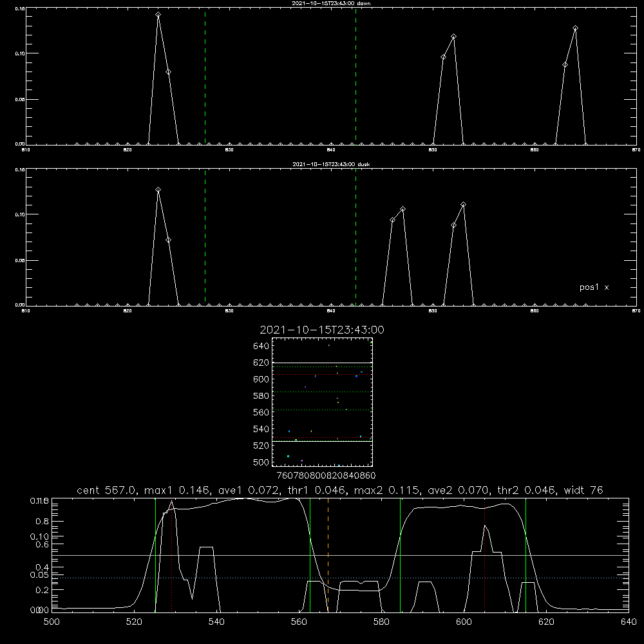This screenshot has height=644, width=644.
Task: Click bottom profile y-axis label 0.6
Action: (x=43, y=544)
